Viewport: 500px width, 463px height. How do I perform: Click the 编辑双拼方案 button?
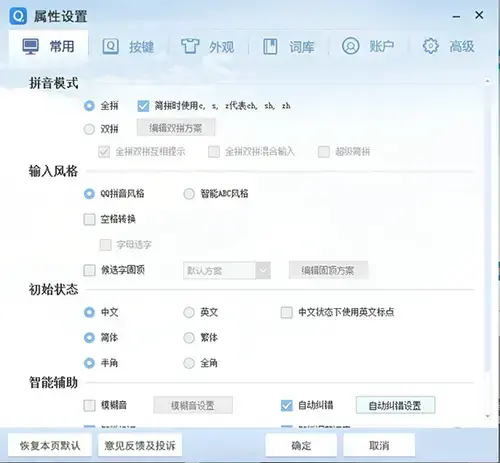click(176, 128)
